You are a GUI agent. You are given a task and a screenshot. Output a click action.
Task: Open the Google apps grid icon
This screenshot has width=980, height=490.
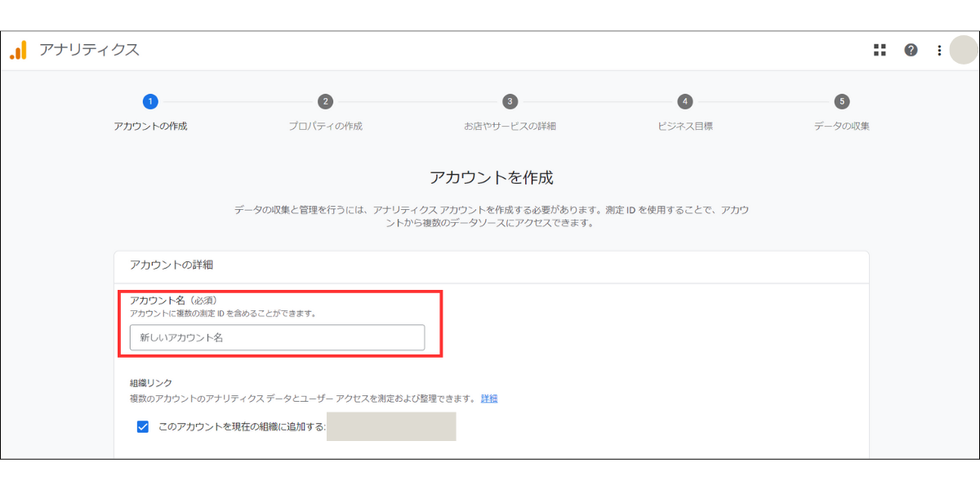click(x=880, y=50)
